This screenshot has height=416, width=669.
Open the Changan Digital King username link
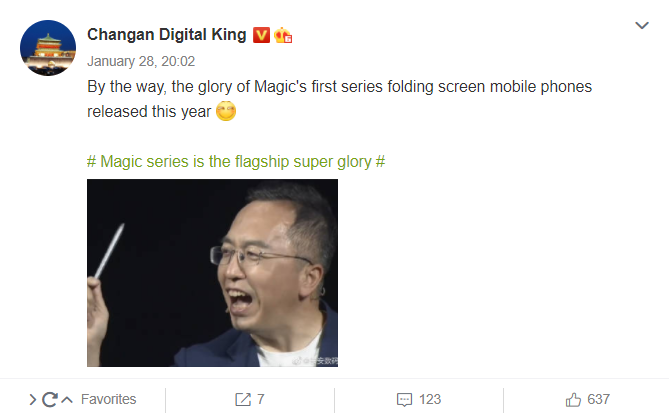pyautogui.click(x=166, y=35)
